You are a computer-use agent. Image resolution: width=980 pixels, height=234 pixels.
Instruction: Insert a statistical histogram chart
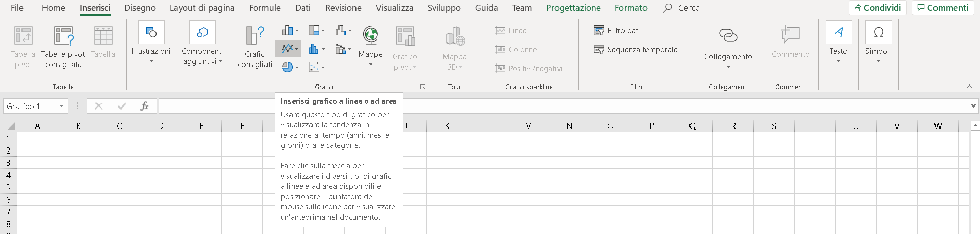click(317, 49)
